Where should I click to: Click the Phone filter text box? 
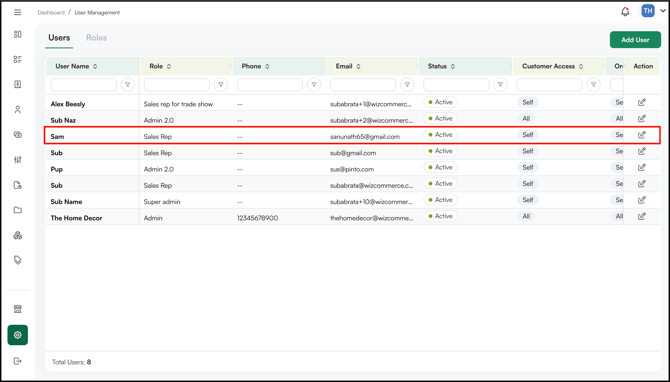(x=270, y=85)
